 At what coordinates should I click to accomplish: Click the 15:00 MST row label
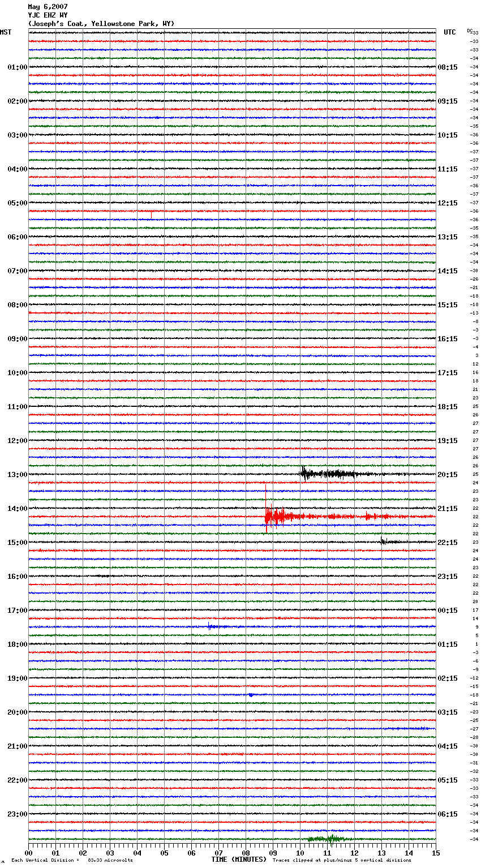click(x=18, y=543)
